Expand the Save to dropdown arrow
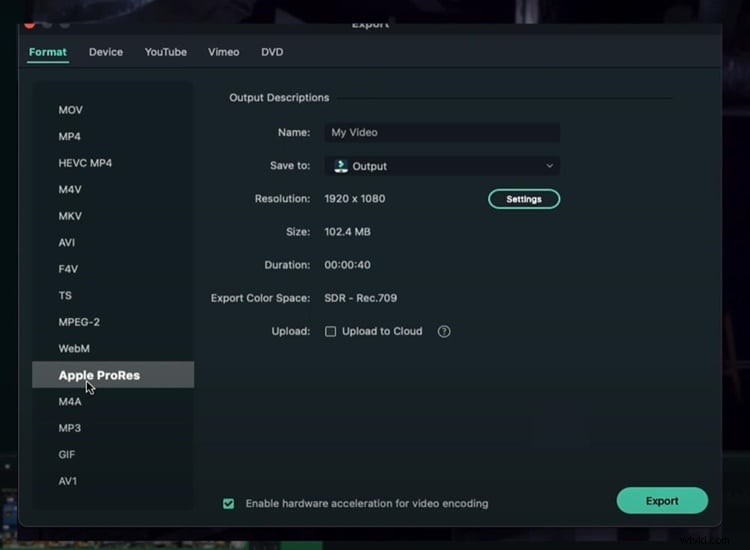Screen dimensions: 750x550 click(x=549, y=166)
